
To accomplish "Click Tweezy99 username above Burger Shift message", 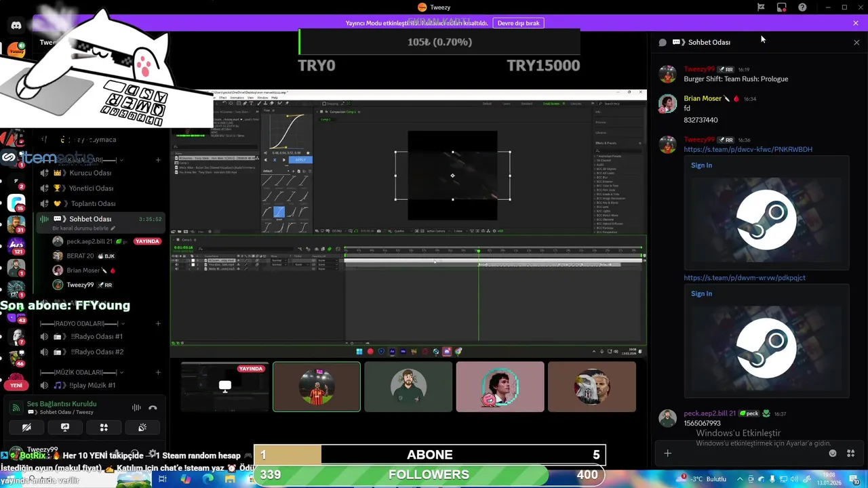I will point(698,69).
